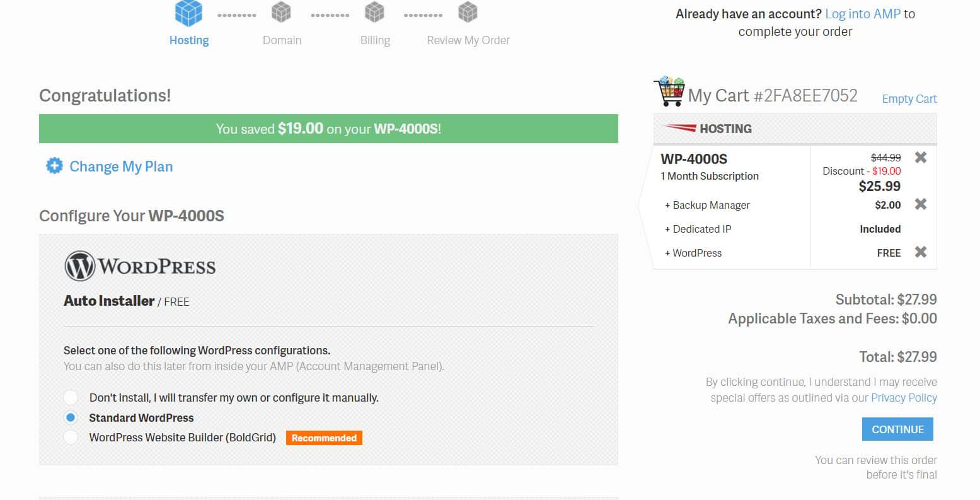Image resolution: width=980 pixels, height=500 pixels.
Task: Open the Review My Order step
Action: (x=468, y=40)
